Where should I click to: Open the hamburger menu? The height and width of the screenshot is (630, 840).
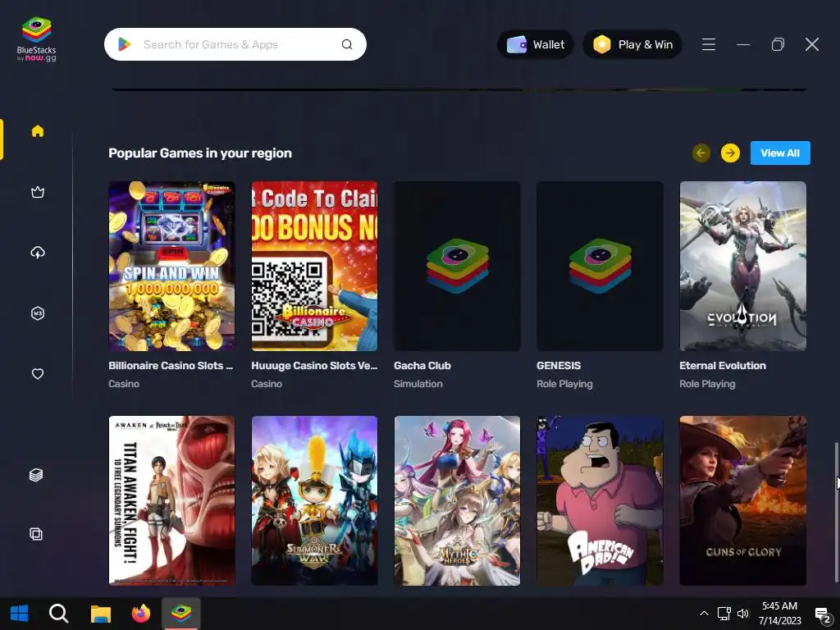coord(709,44)
